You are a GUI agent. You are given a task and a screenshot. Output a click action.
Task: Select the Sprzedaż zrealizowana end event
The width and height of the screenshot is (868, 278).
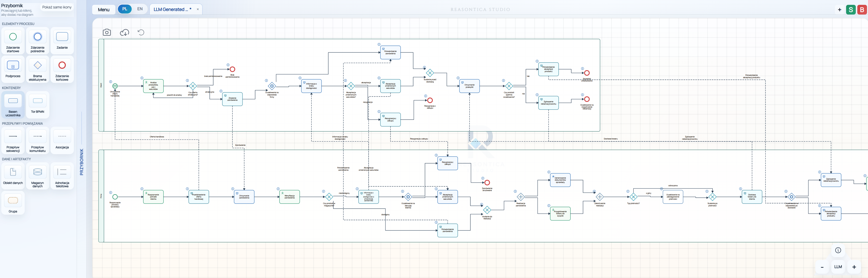point(587,73)
